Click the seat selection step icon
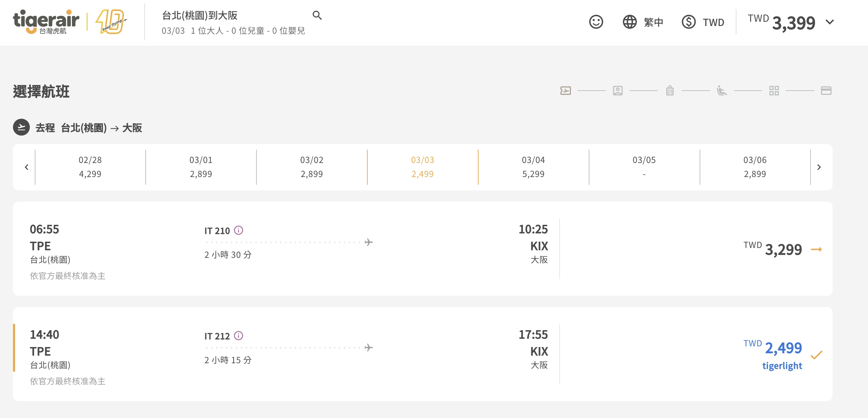The image size is (868, 418). (x=722, y=91)
